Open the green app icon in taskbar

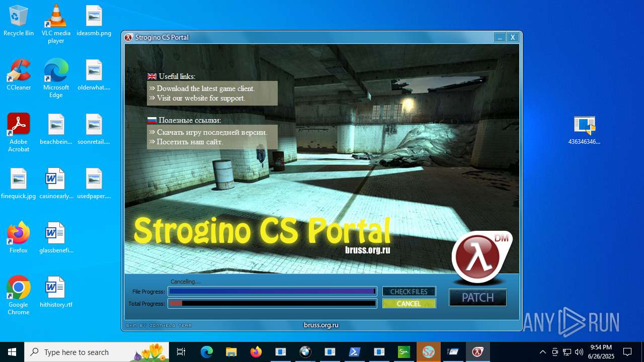tap(404, 352)
